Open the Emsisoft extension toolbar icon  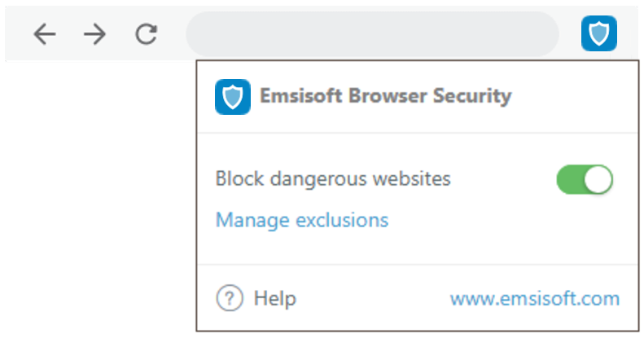pos(598,34)
